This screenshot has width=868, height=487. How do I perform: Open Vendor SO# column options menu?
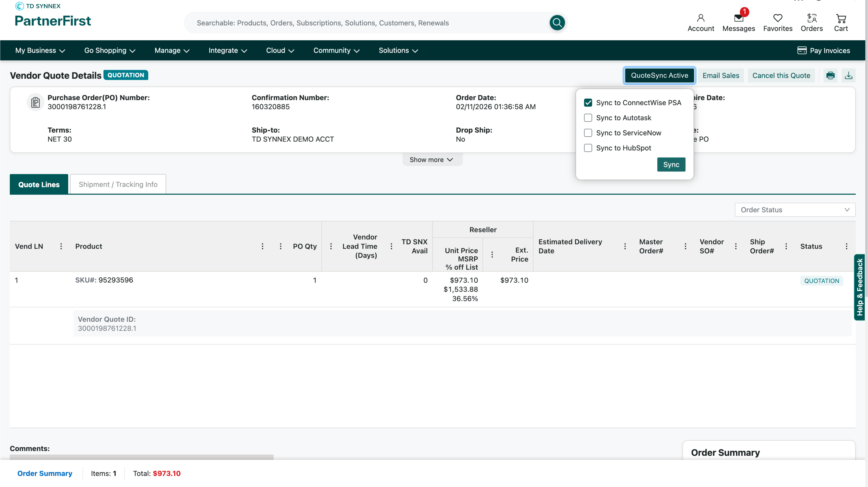[x=736, y=246]
